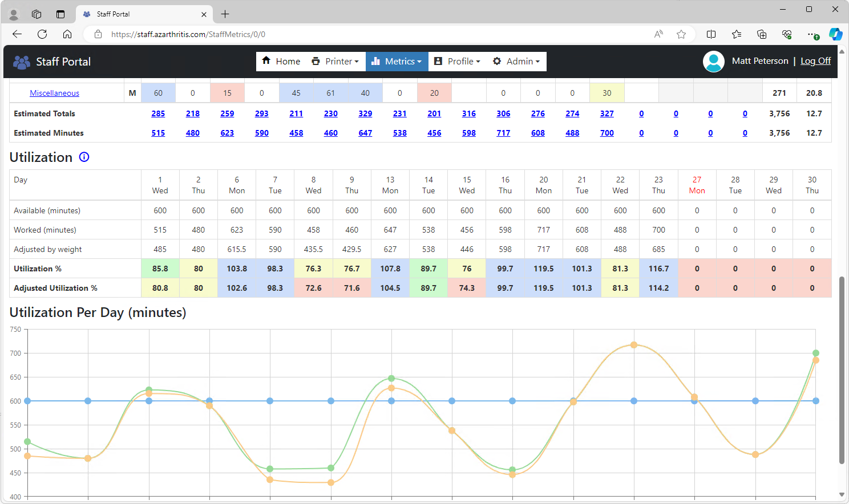Click the Available (minutes) row label
Viewport: 849px width, 504px height.
click(47, 210)
